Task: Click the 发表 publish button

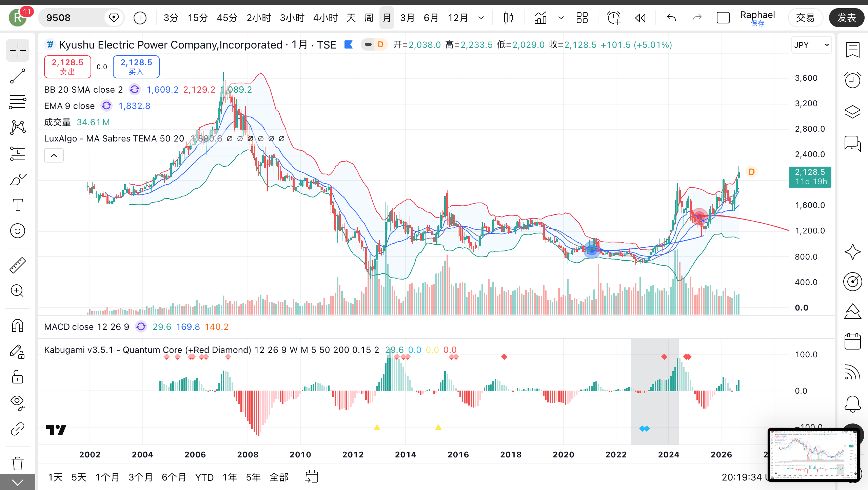Action: [x=847, y=18]
